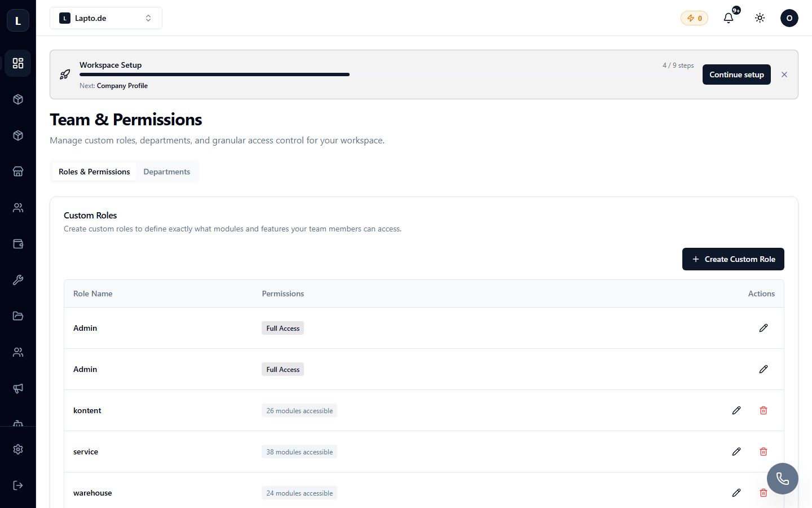Open the settings gear in the sidebar

click(18, 449)
